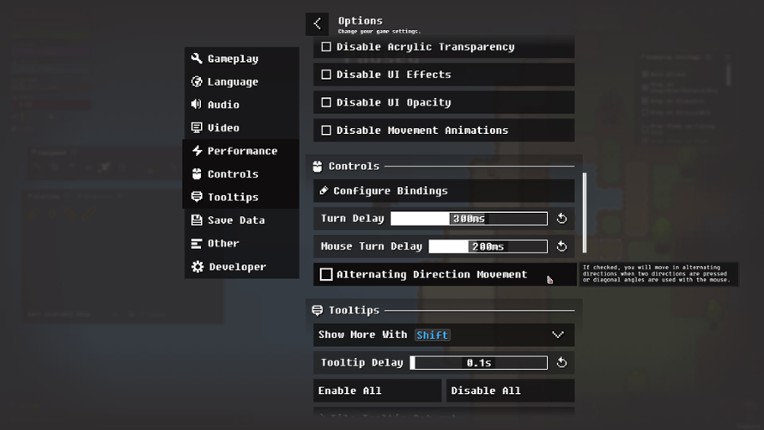Image resolution: width=764 pixels, height=430 pixels.
Task: Reset Mouse Turn Delay using the reset icon
Action: pyautogui.click(x=562, y=246)
